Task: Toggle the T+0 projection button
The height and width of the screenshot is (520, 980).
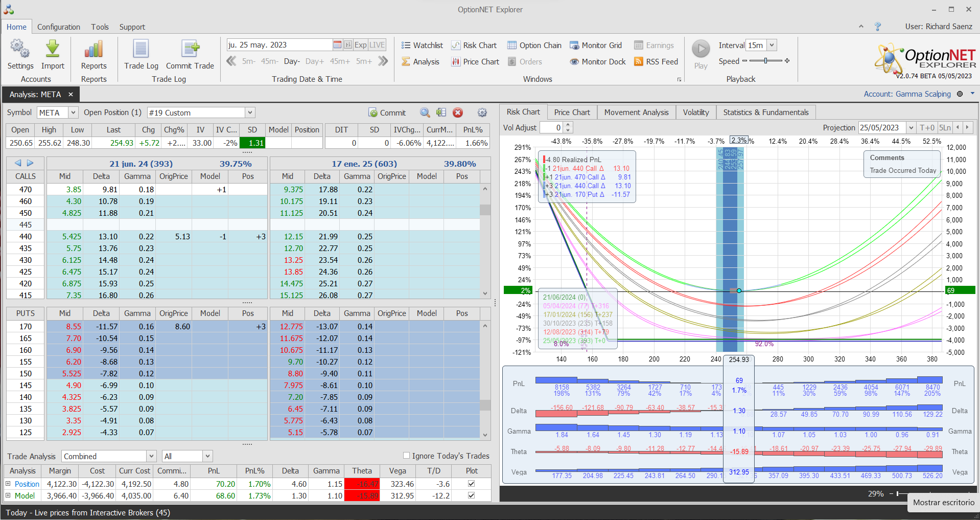Action: 927,127
